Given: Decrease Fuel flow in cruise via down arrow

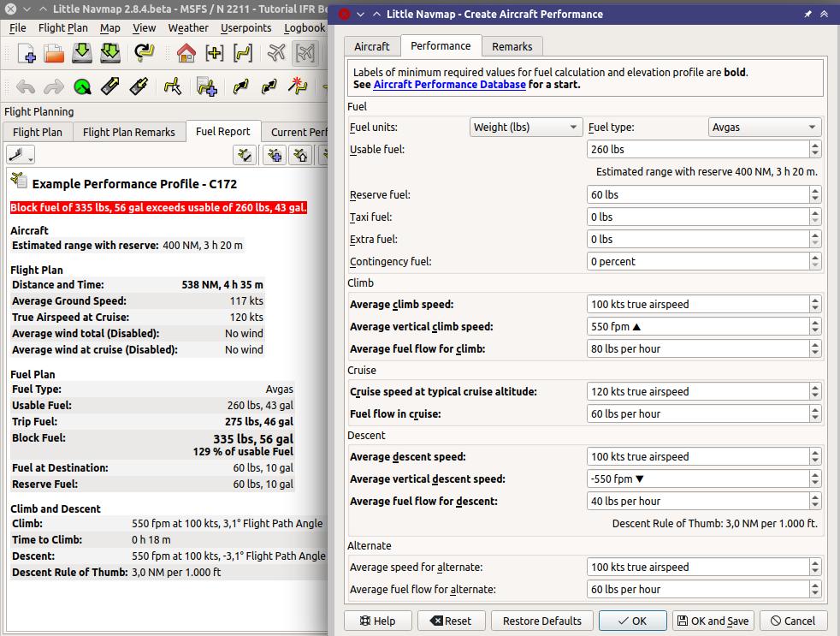Looking at the screenshot, I should point(815,418).
